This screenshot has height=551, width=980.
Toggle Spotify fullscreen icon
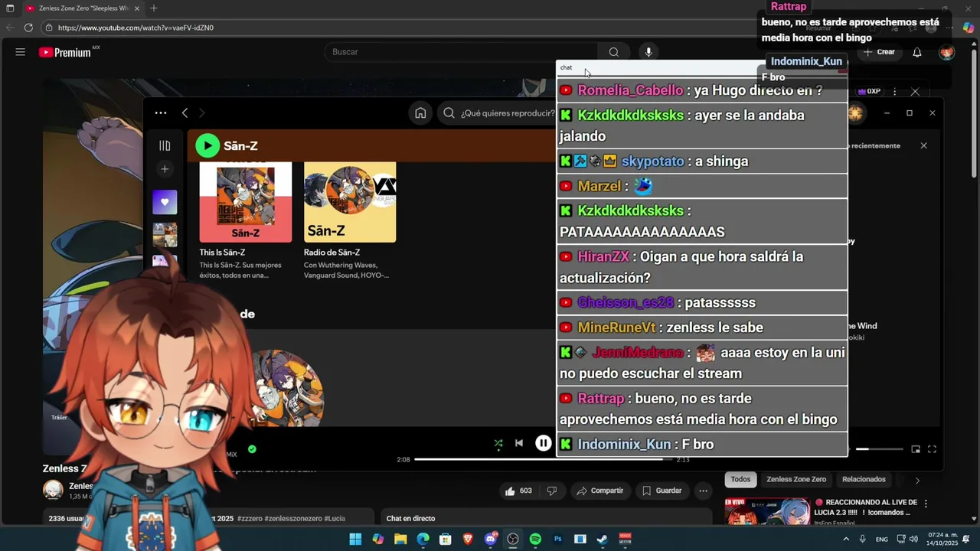click(x=932, y=449)
